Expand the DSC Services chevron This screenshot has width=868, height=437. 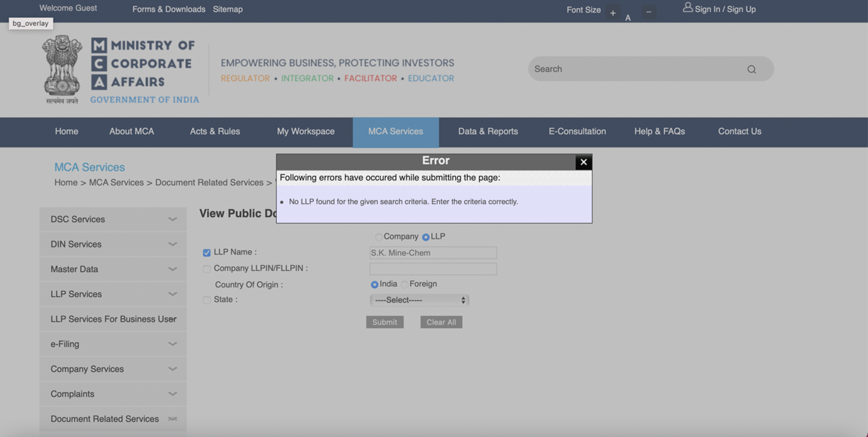172,219
